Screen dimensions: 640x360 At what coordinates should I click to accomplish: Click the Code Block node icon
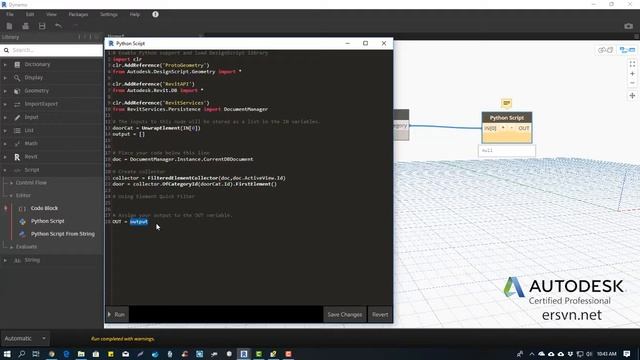coord(22,209)
